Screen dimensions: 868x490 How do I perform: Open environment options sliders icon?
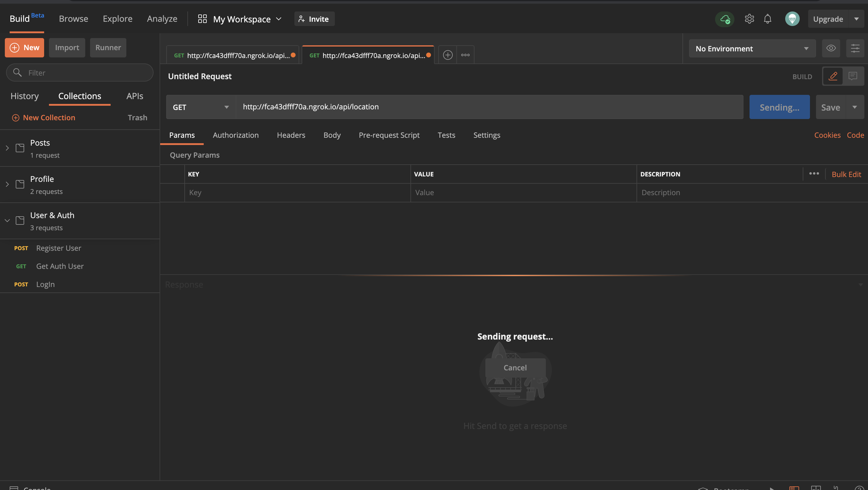(x=855, y=48)
